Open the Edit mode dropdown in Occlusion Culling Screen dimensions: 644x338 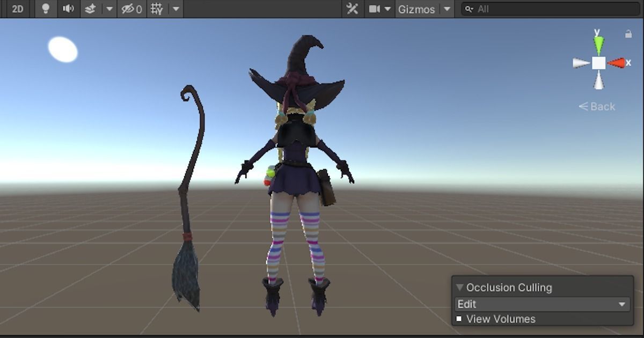[542, 304]
